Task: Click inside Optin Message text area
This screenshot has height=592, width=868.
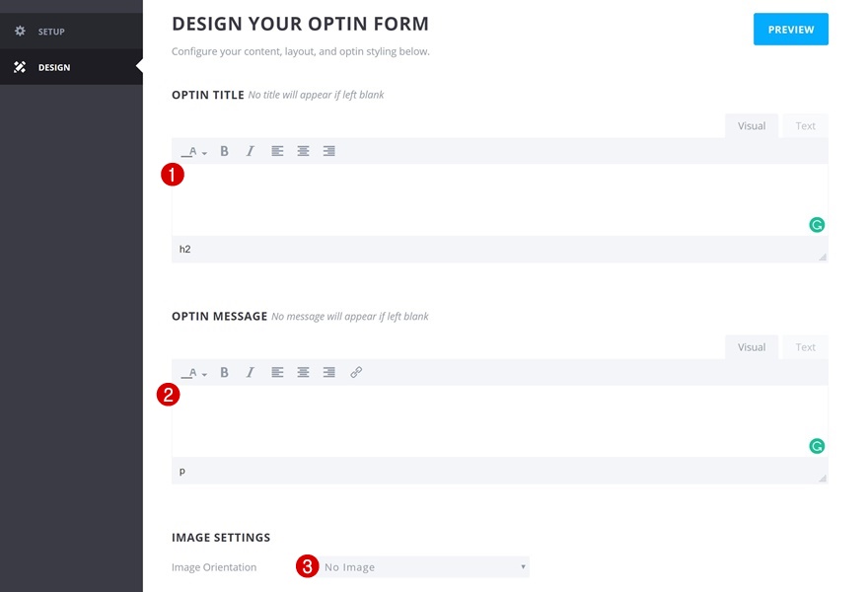Action: point(493,419)
